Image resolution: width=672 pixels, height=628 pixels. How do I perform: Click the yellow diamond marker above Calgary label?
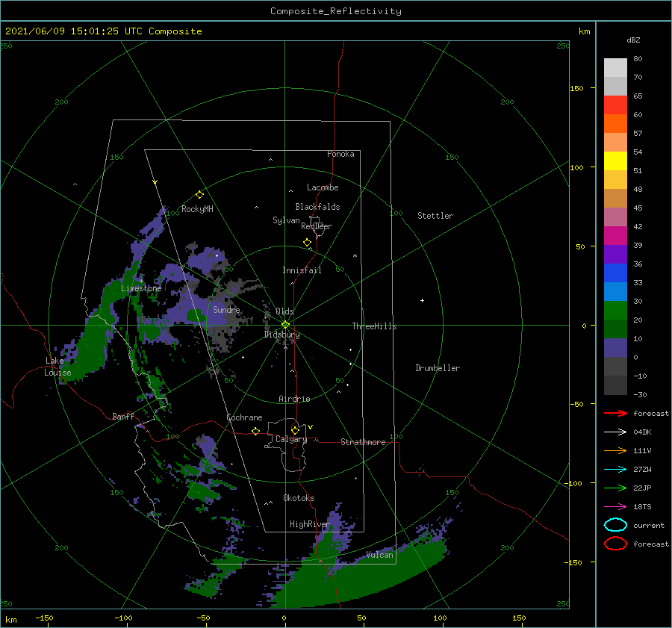tap(295, 430)
